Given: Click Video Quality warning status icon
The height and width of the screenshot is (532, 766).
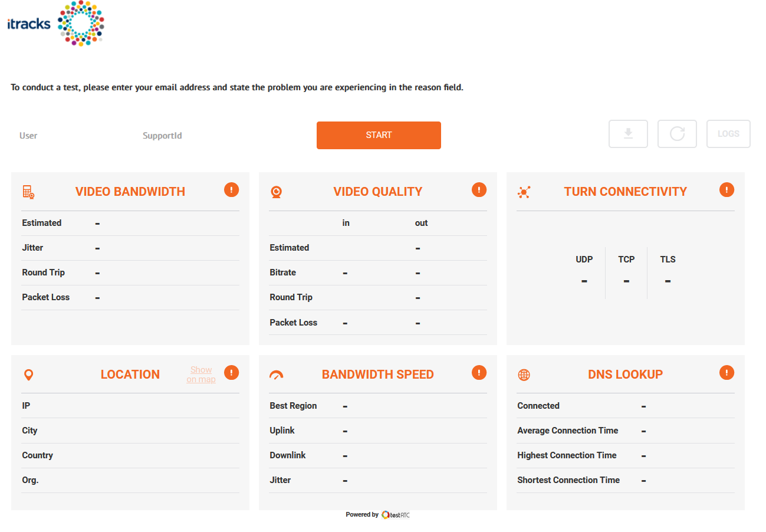Looking at the screenshot, I should (x=479, y=190).
